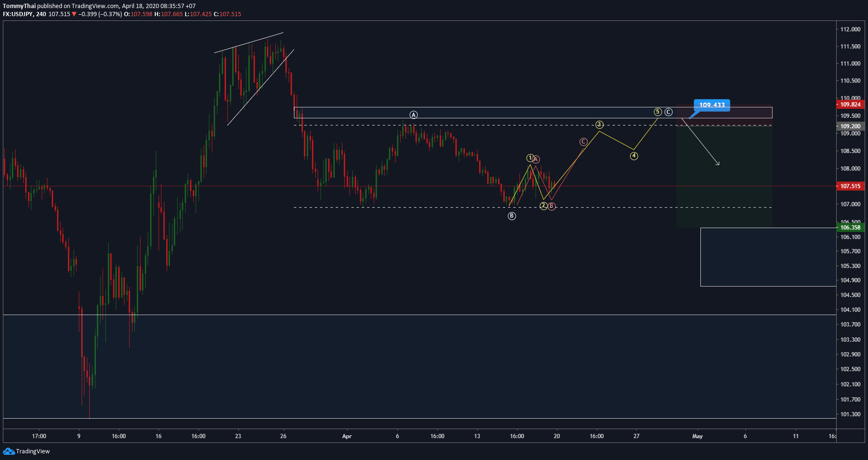Click the gray 109.200 entry price tag
868x460 pixels.
point(850,126)
